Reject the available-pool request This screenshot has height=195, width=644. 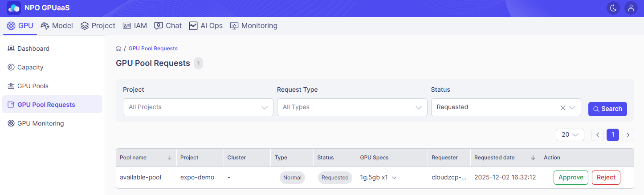(x=606, y=177)
